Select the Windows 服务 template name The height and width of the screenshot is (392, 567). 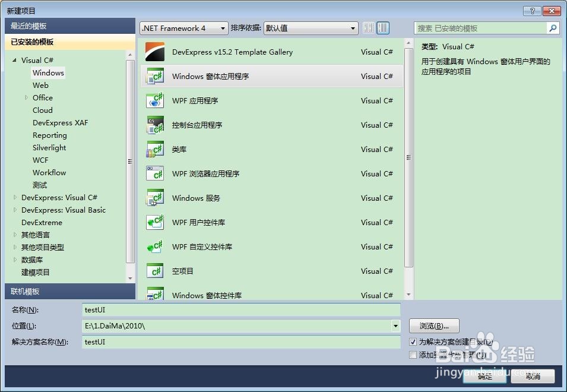coord(196,198)
